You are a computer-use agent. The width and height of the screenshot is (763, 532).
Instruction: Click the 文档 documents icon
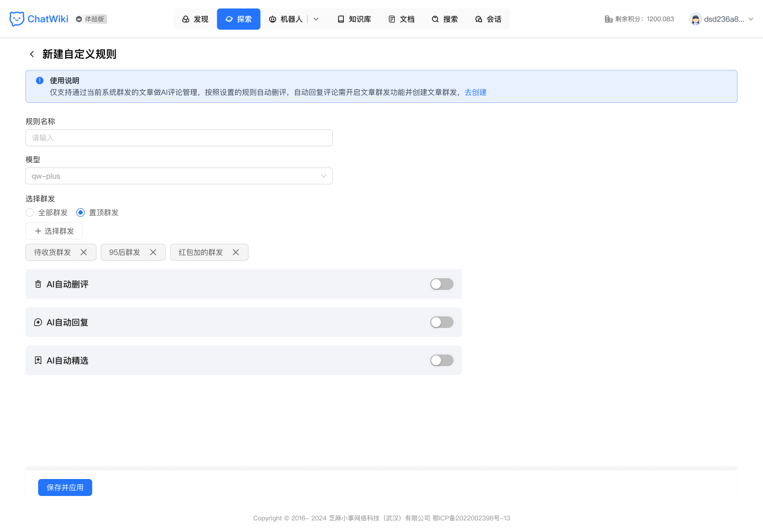tap(391, 19)
